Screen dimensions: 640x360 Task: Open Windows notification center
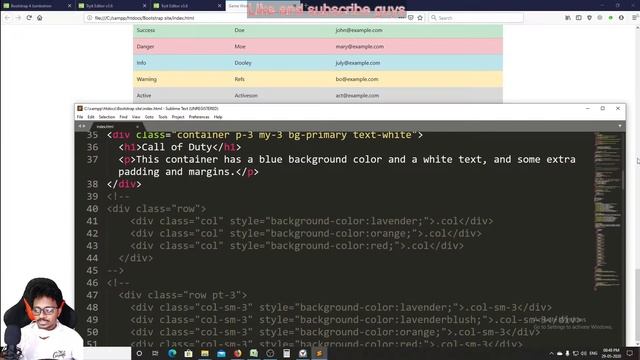[630, 353]
